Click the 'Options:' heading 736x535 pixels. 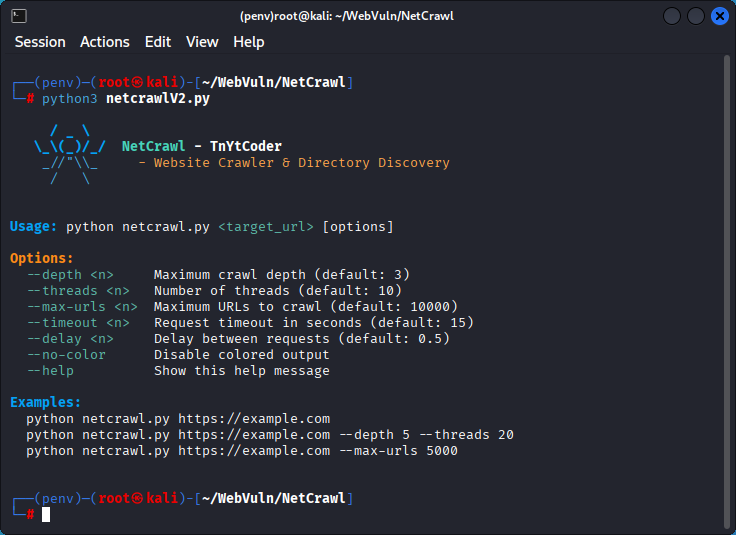(x=42, y=258)
